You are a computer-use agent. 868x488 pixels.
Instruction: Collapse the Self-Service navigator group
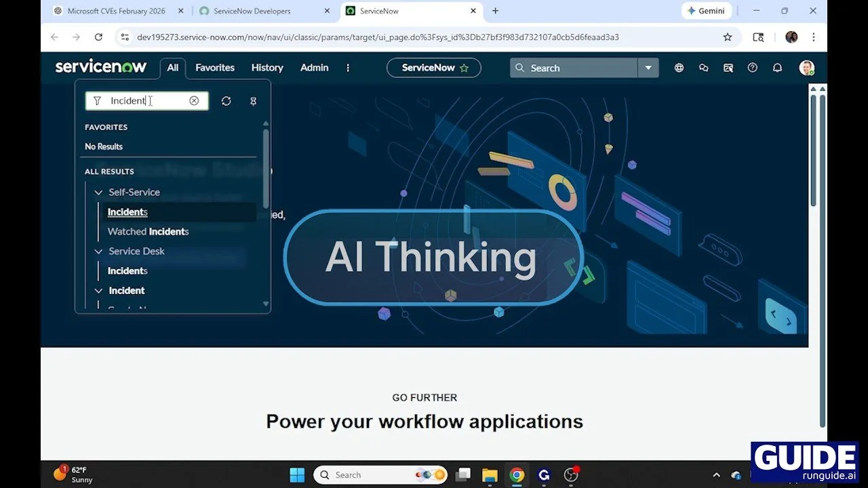[98, 192]
